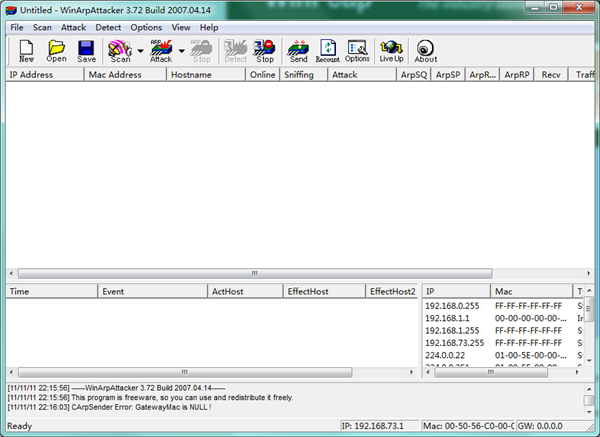This screenshot has height=437, width=600.
Task: Expand the Attack dropdown arrow
Action: [x=181, y=51]
